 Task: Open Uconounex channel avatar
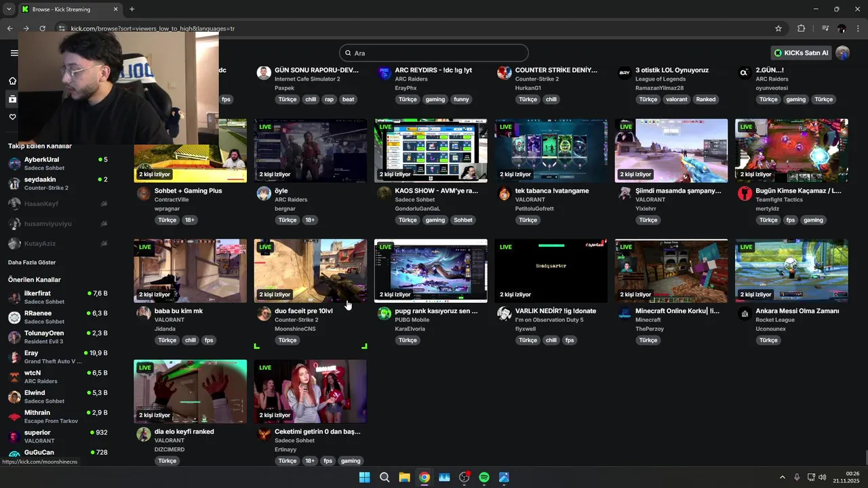(745, 314)
